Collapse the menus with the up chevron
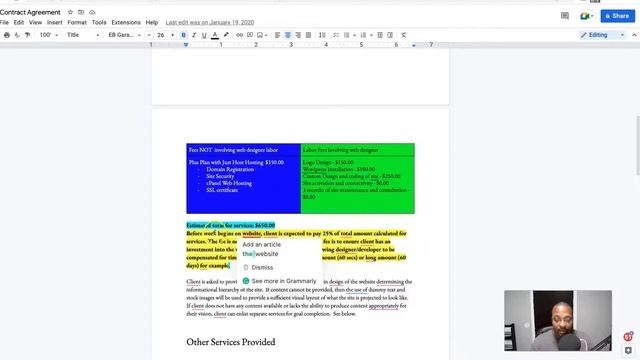 pos(634,35)
